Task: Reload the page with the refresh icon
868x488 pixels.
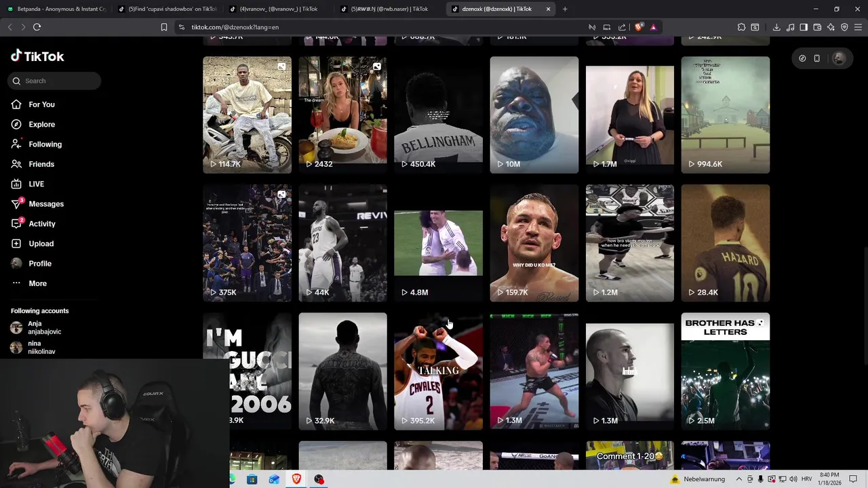Action: point(37,27)
